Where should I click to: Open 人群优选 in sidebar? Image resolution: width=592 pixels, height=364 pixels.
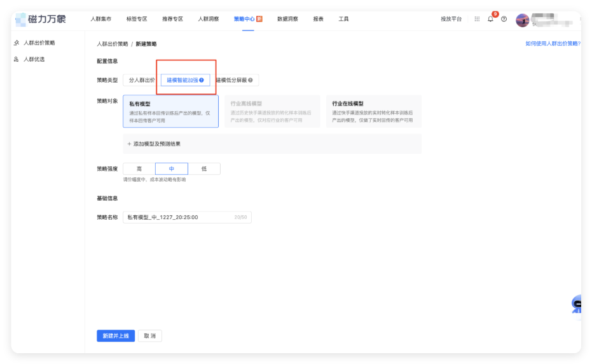pos(34,59)
